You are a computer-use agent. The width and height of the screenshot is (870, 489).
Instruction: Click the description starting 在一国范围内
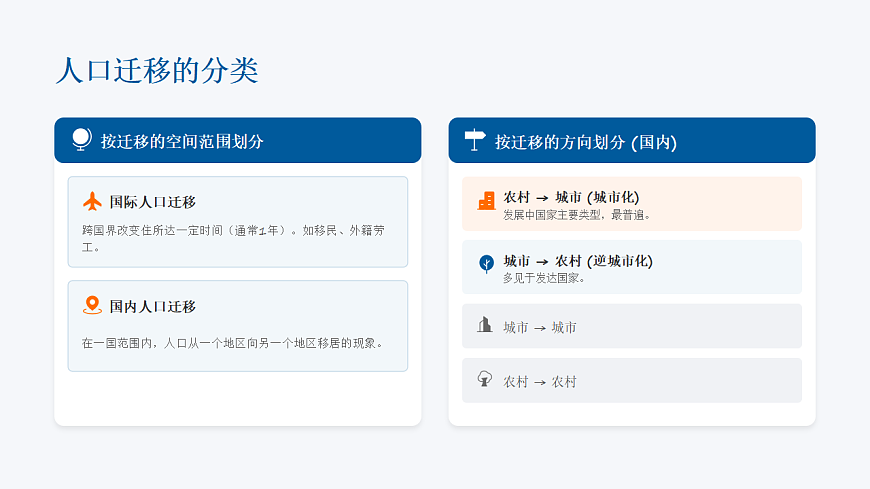click(x=233, y=343)
